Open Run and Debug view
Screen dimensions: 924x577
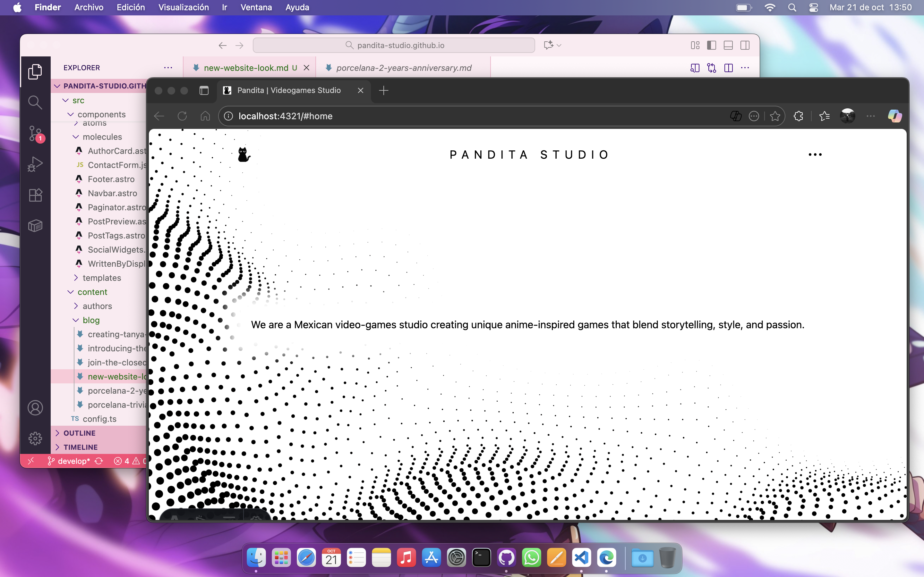35,164
